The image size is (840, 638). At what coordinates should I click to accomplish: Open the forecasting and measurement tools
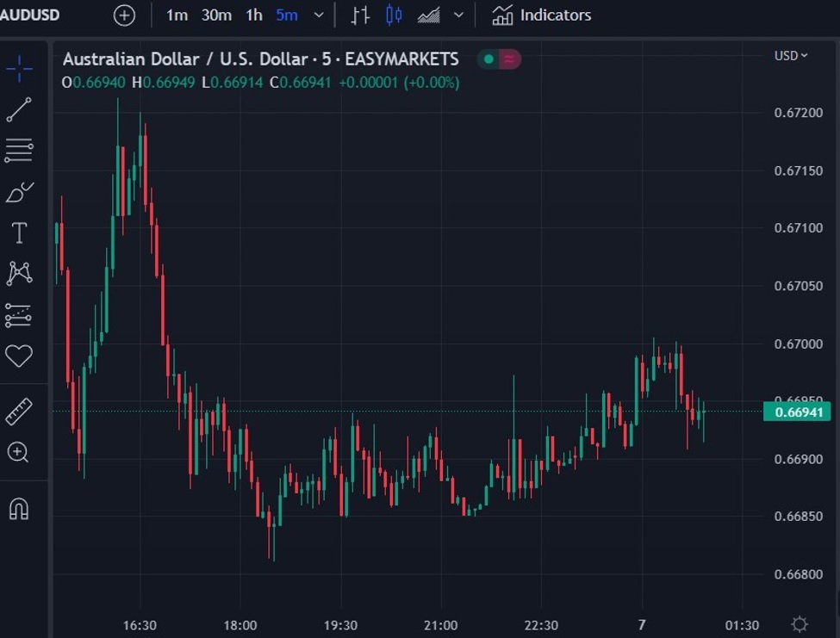(19, 315)
